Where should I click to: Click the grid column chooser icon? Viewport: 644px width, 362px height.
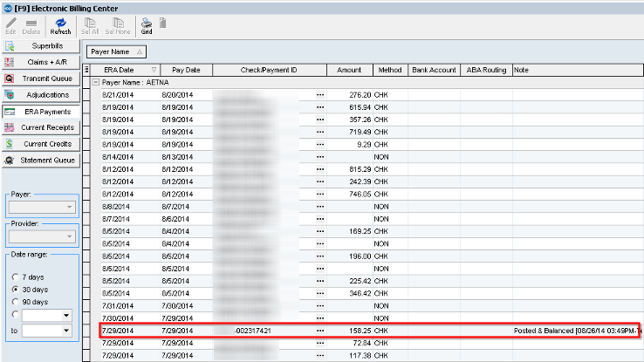(86, 70)
